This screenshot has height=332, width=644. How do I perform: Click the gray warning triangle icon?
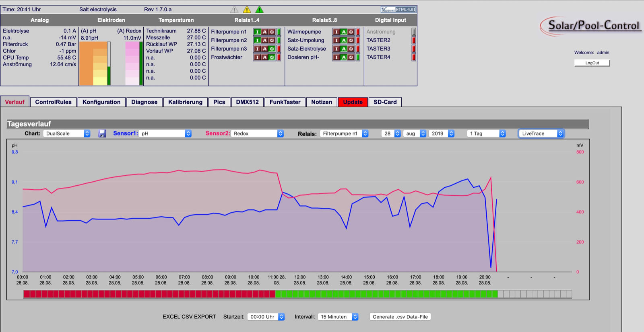(x=234, y=9)
